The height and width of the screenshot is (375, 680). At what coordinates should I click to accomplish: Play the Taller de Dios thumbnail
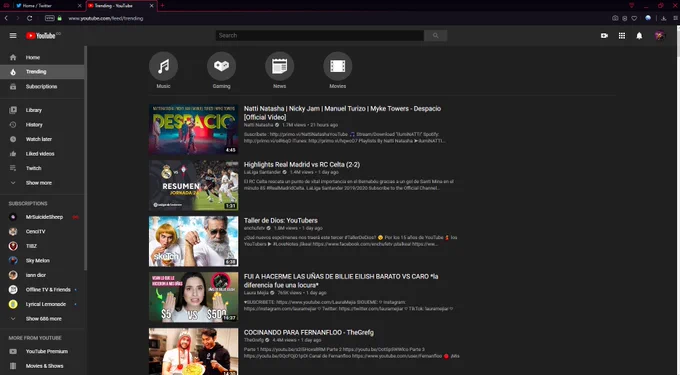[193, 241]
